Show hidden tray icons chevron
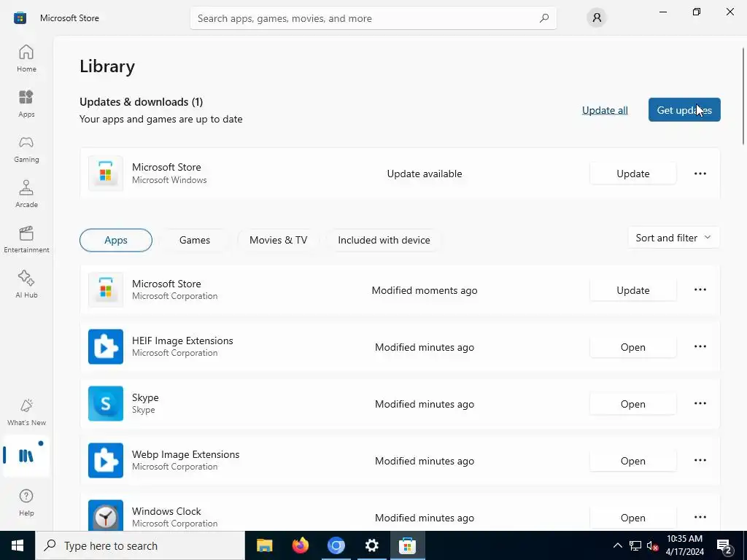747x560 pixels. click(x=617, y=545)
